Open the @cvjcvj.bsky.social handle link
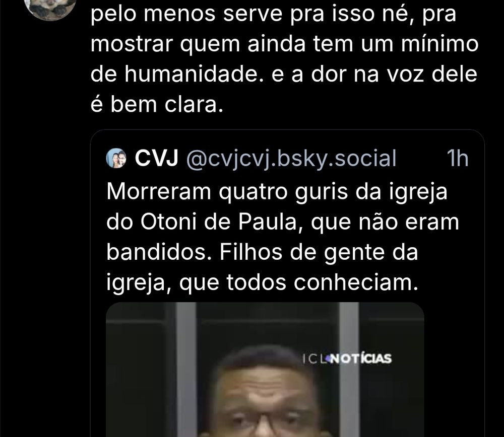Viewport: 504px width, 437px height. click(291, 159)
